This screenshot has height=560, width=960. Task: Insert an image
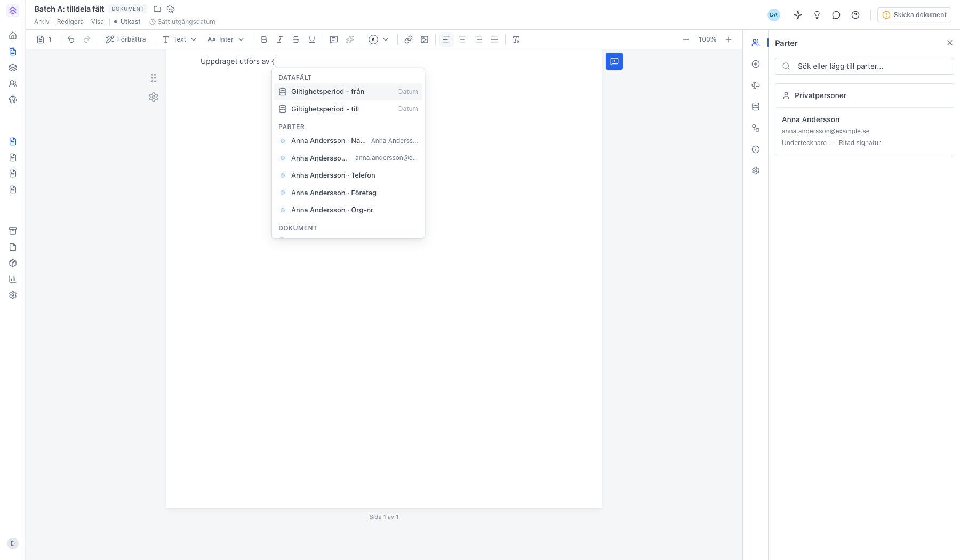pyautogui.click(x=425, y=39)
